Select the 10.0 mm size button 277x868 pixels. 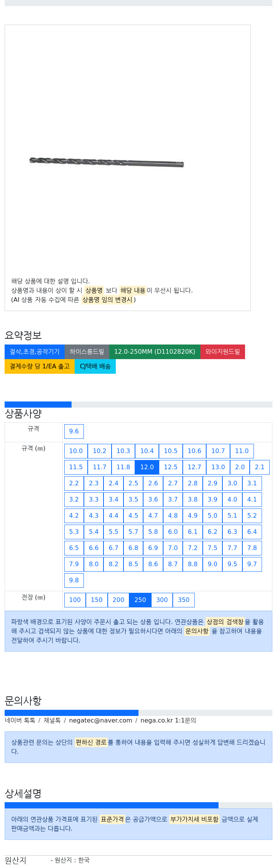[76, 451]
